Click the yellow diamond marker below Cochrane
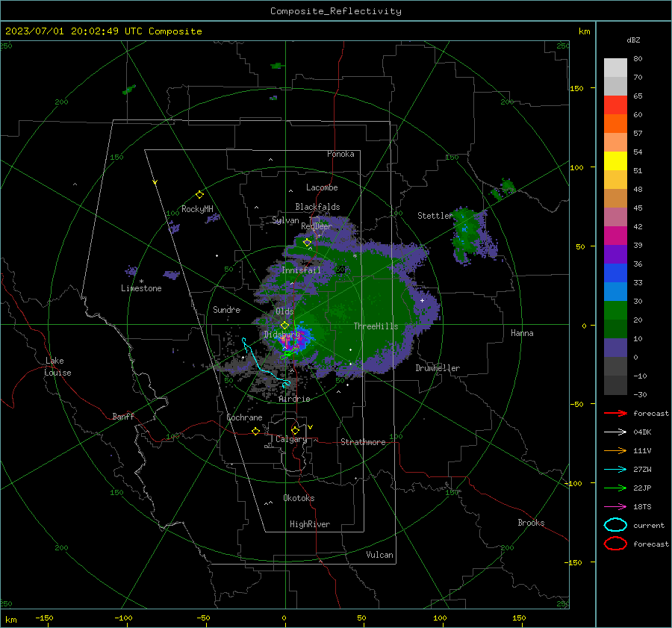The height and width of the screenshot is (628, 672). tap(256, 431)
